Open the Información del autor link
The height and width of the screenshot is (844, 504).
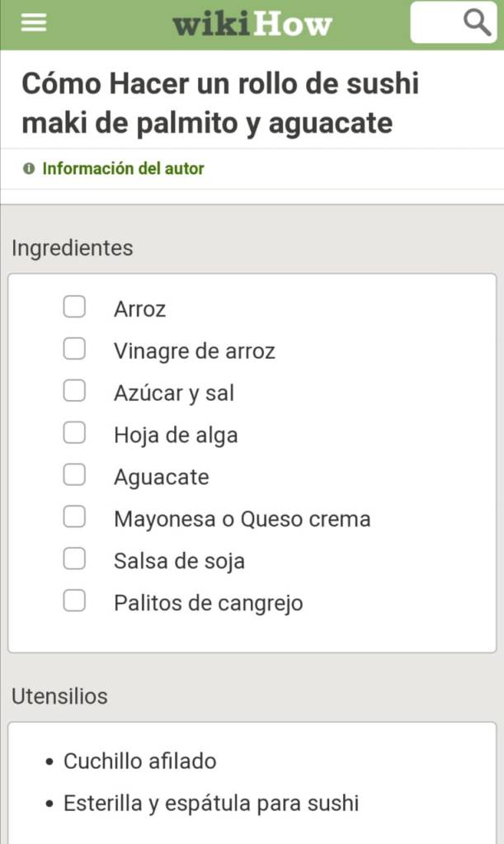click(123, 169)
